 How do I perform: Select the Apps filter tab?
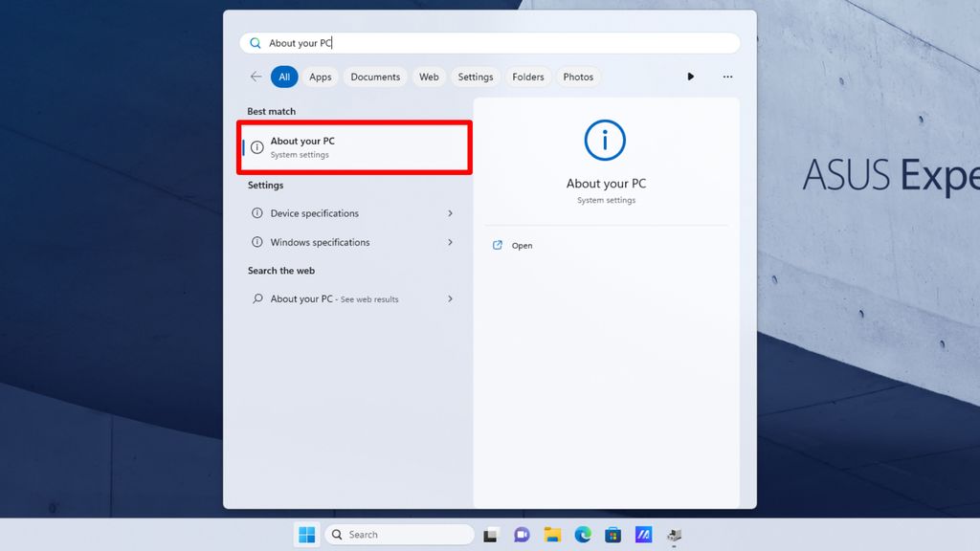point(320,77)
